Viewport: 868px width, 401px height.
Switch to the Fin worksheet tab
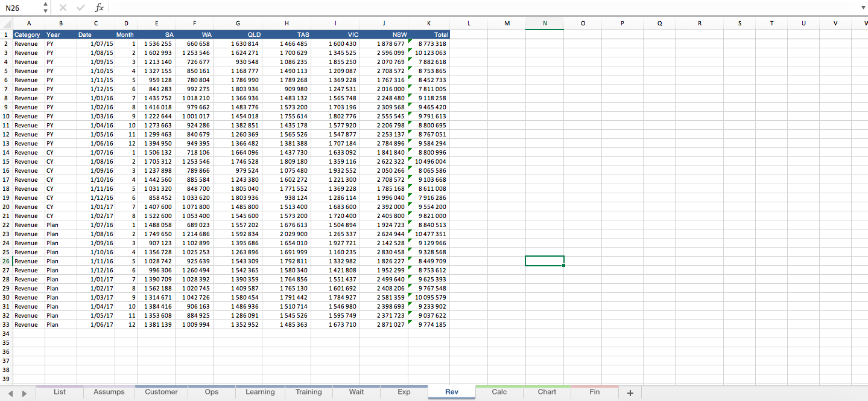[594, 392]
